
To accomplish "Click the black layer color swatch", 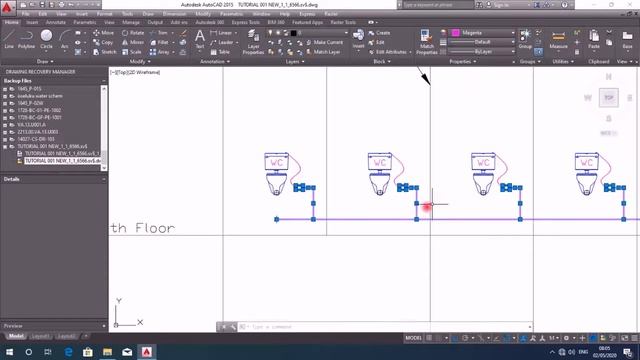I will click(x=293, y=33).
